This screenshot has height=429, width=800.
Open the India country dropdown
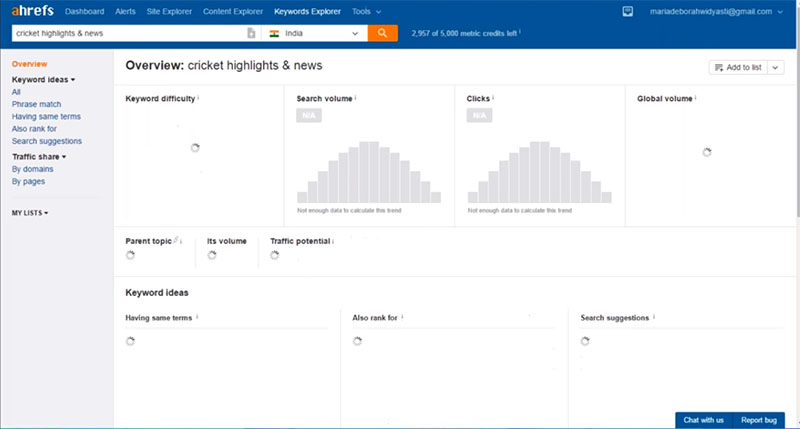(355, 33)
